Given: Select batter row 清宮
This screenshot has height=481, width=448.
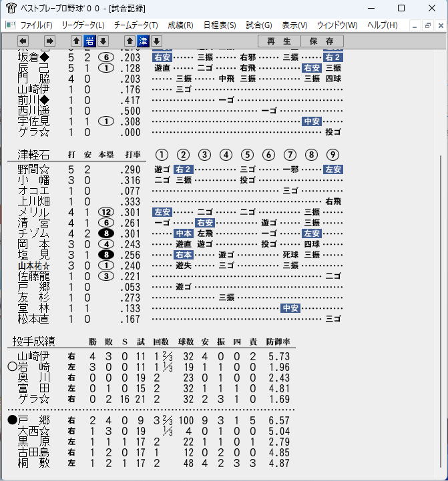Looking at the screenshot, I should (180, 223).
